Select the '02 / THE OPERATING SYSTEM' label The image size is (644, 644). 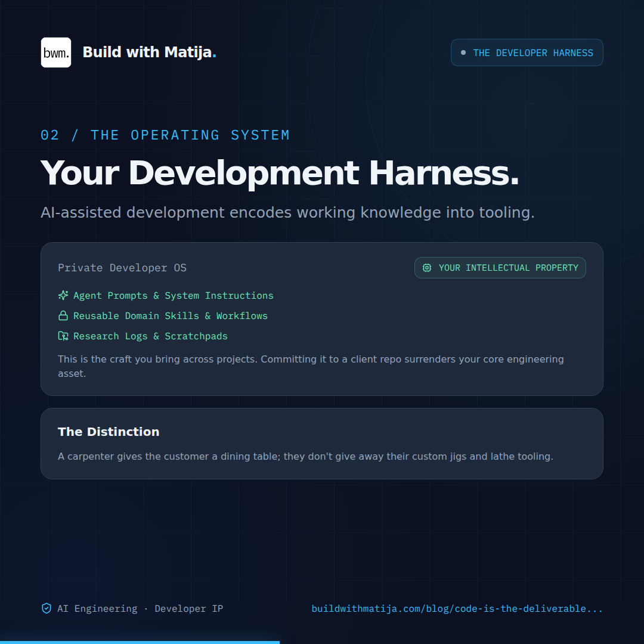click(165, 135)
